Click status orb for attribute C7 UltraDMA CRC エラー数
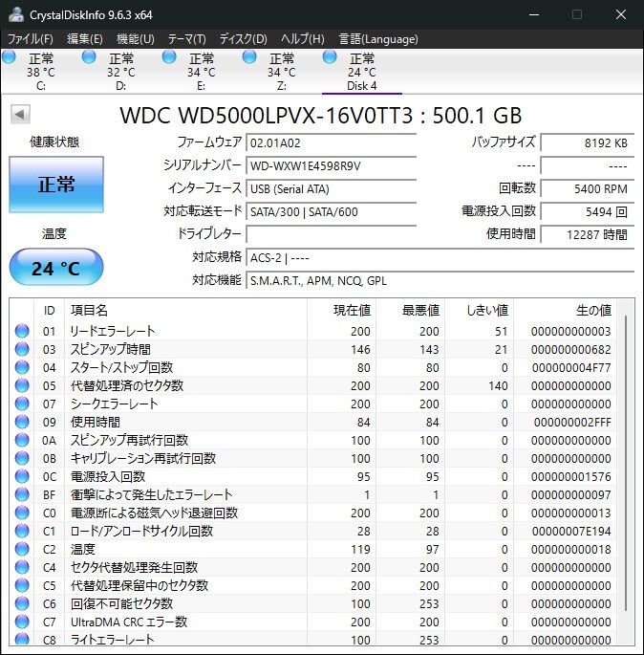Image resolution: width=644 pixels, height=655 pixels. coord(22,622)
